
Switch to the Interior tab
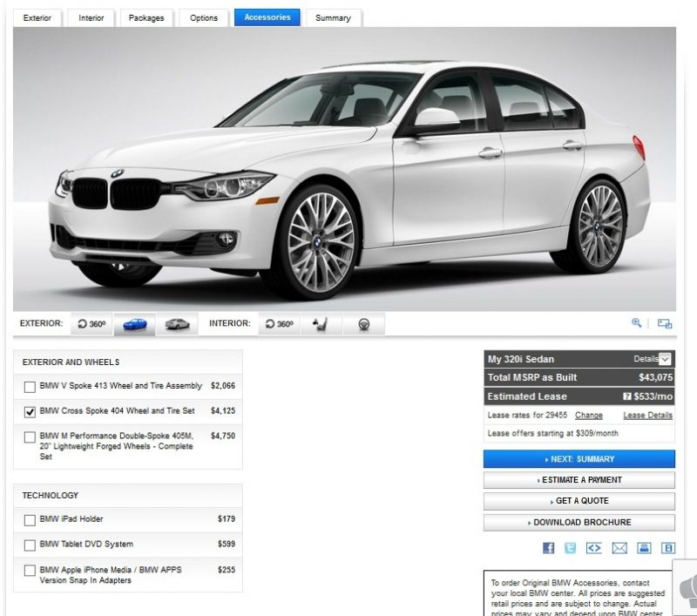click(91, 18)
